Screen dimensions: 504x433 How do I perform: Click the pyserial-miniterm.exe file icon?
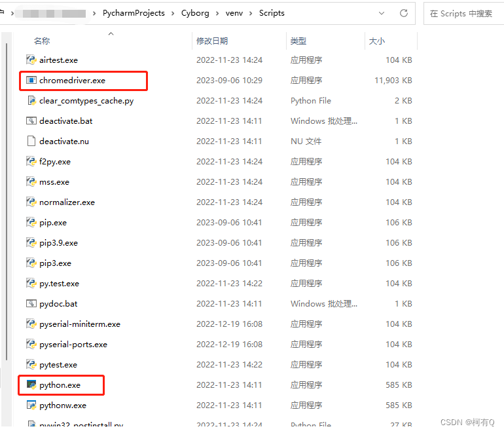31,324
